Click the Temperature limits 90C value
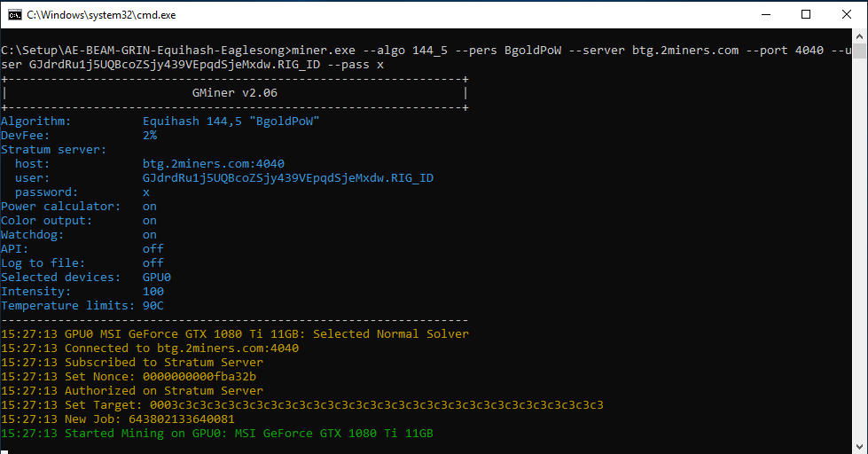868x454 pixels. click(x=153, y=306)
